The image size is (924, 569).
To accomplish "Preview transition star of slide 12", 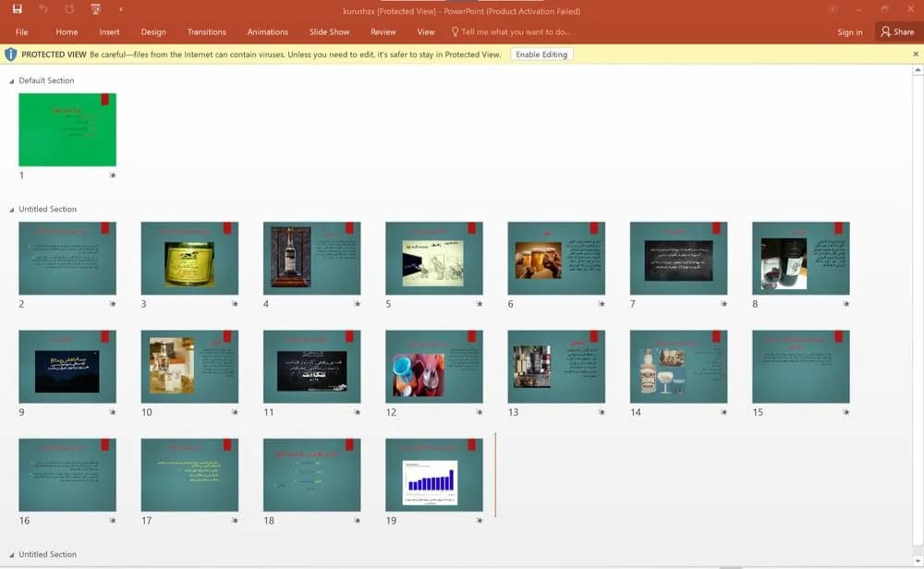I will coord(479,412).
